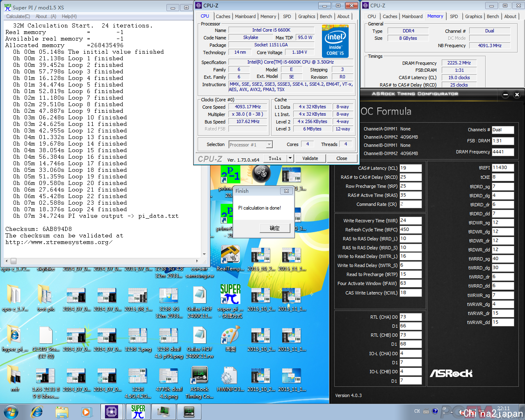Image resolution: width=525 pixels, height=420 pixels.
Task: Click the Core Speed value 4093.17 MHz
Action: click(248, 107)
